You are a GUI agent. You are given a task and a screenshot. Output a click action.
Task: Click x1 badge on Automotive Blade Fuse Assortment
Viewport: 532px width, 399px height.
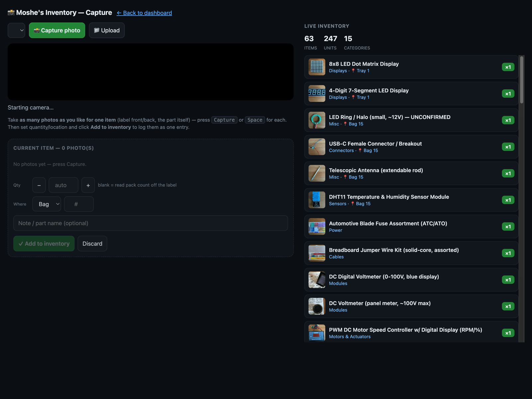click(508, 227)
